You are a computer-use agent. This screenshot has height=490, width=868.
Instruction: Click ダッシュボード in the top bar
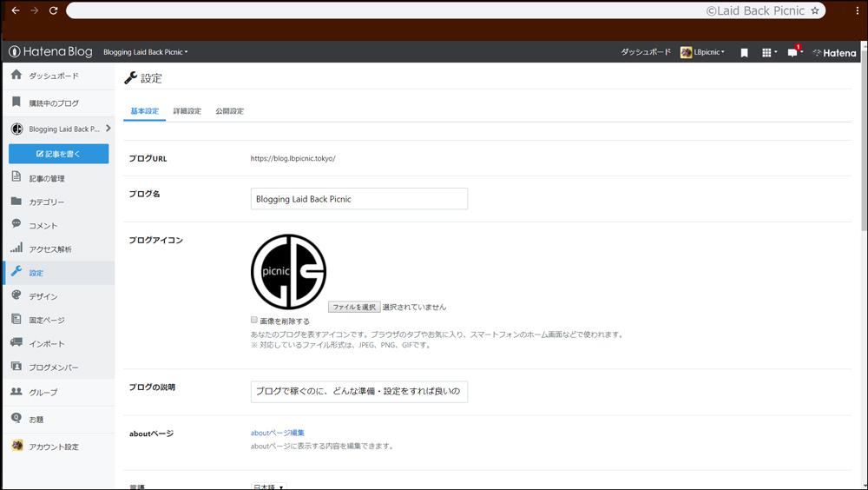tap(646, 52)
